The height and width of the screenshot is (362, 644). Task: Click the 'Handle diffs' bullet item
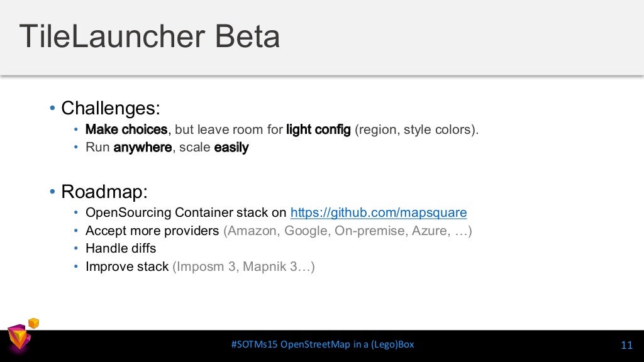[121, 248]
